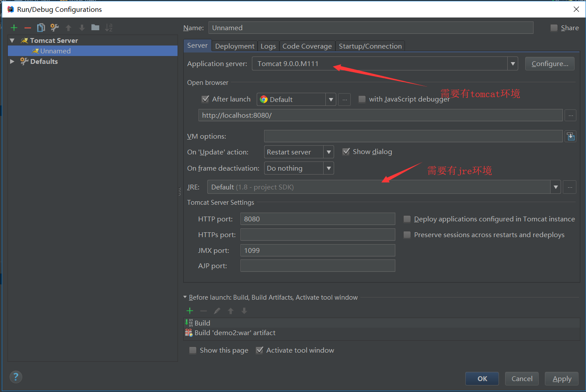Remove the selected configuration
The width and height of the screenshot is (586, 392).
click(28, 28)
